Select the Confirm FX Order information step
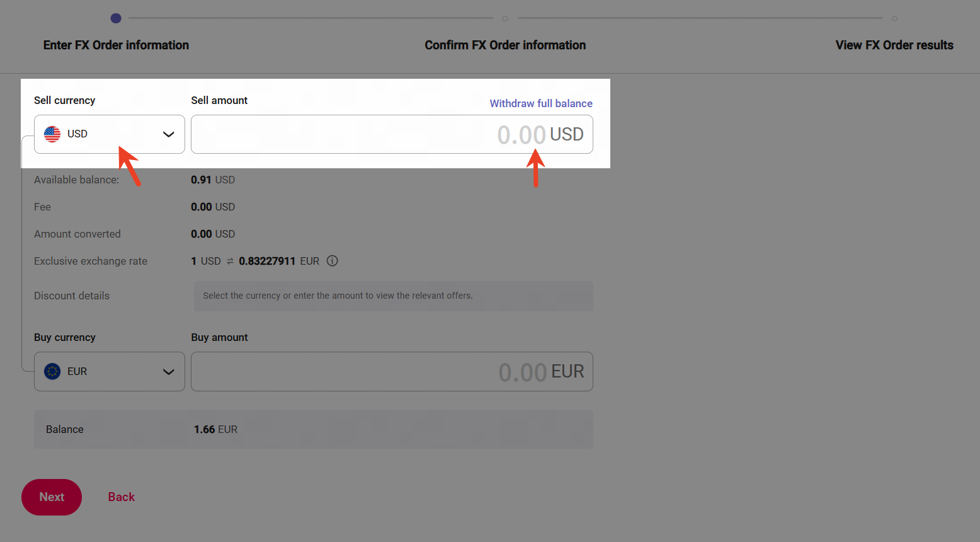 (x=505, y=45)
